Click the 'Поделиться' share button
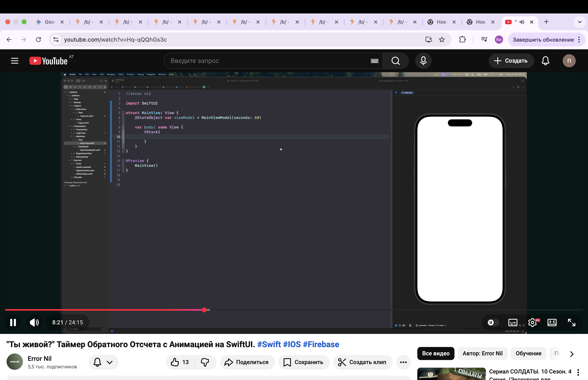This screenshot has width=588, height=380. tap(247, 362)
